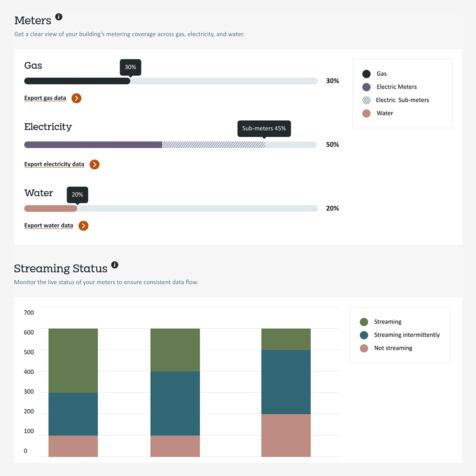The height and width of the screenshot is (476, 476).
Task: Click the green Streaming segment of first bar
Action: click(x=73, y=361)
